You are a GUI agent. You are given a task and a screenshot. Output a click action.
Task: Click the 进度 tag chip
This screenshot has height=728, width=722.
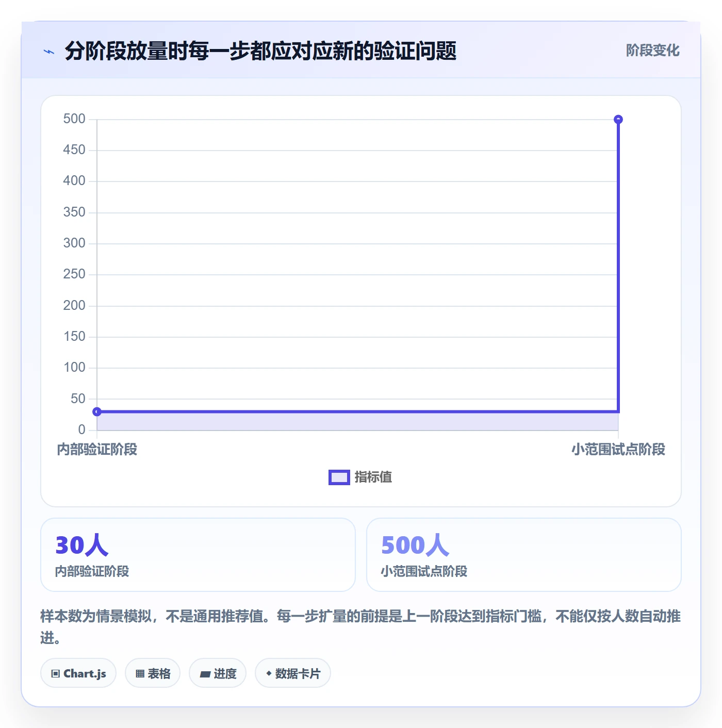click(x=218, y=673)
